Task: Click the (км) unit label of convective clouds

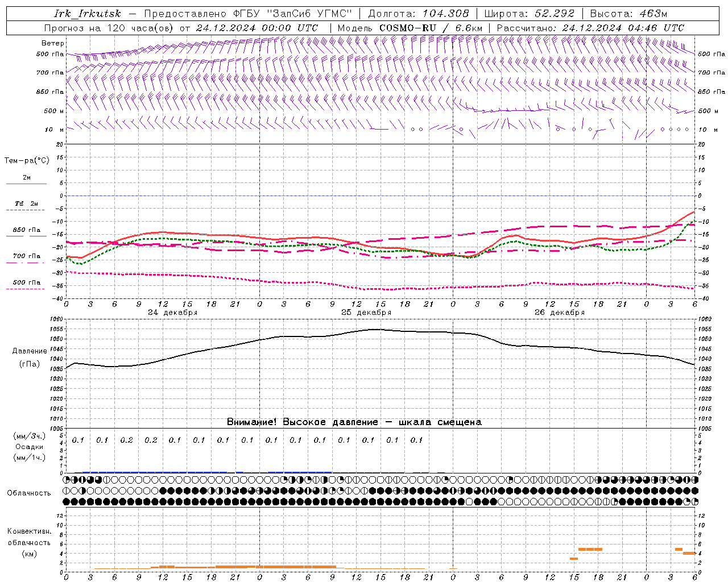Action: pyautogui.click(x=30, y=554)
